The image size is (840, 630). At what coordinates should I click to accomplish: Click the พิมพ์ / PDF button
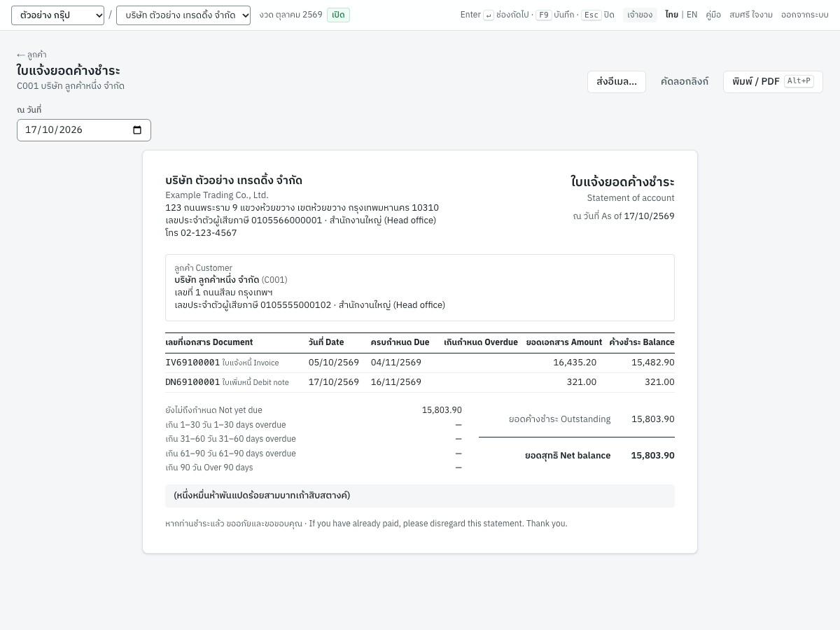[773, 82]
